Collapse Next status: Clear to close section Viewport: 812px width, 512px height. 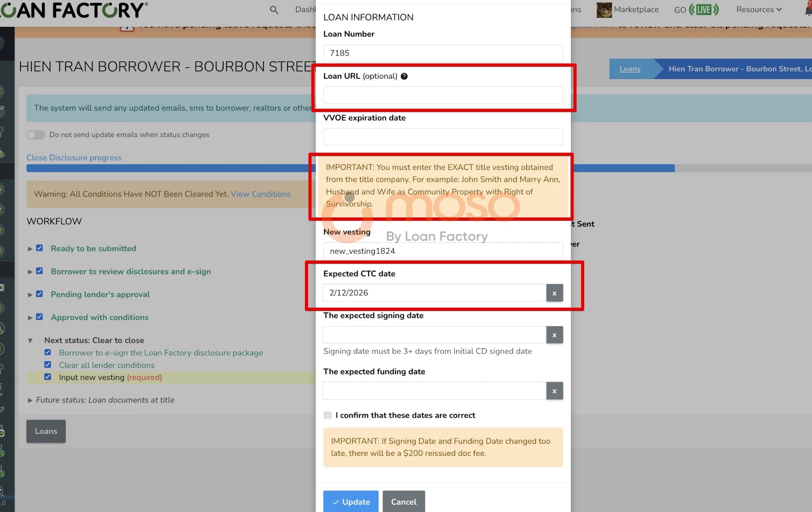tap(30, 341)
